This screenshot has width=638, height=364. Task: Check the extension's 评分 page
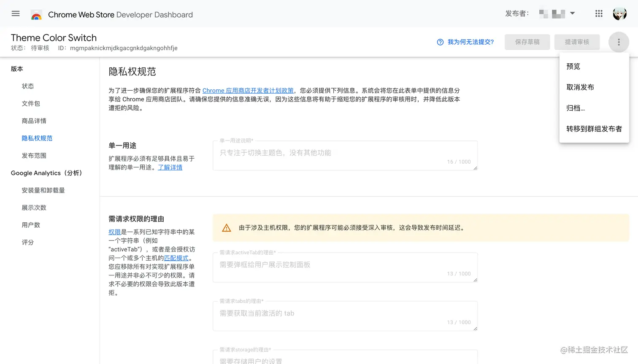tap(27, 242)
